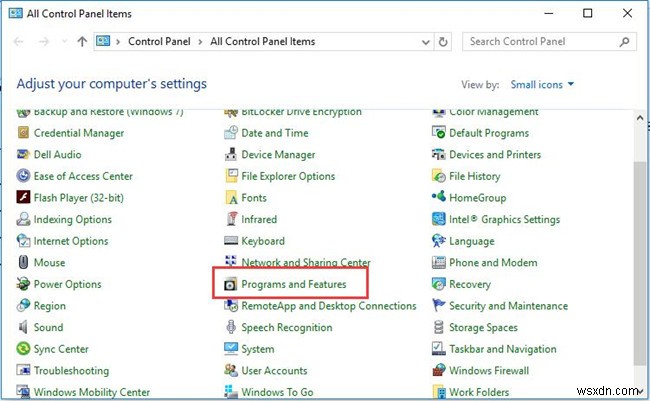The height and width of the screenshot is (401, 650).
Task: Click the Power Options icon
Action: (x=23, y=284)
